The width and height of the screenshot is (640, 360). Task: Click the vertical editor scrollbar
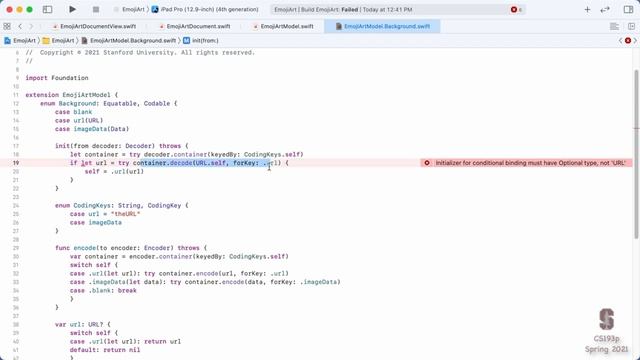[x=636, y=154]
